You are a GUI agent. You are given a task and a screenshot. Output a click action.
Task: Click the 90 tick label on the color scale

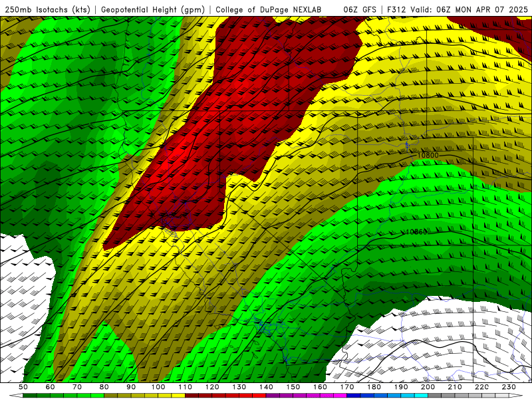tap(131, 387)
